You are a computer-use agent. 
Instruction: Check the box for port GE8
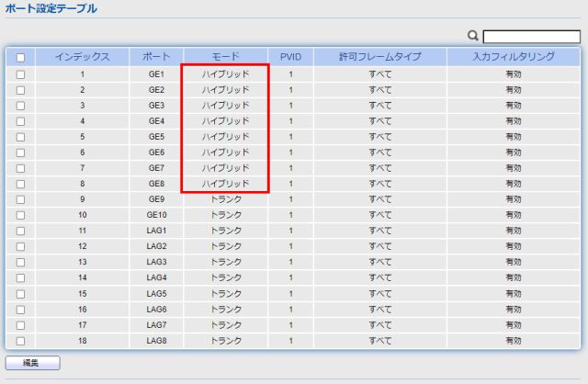pyautogui.click(x=20, y=184)
